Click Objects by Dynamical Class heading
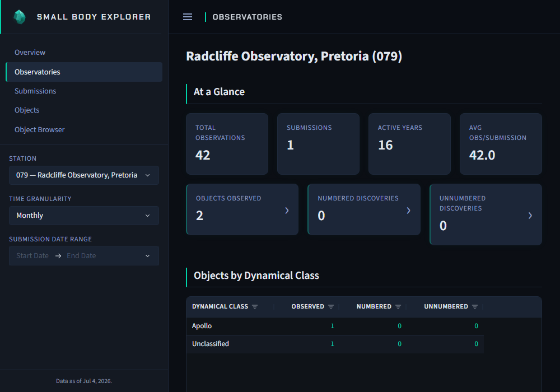Screen dimensions: 560x392 [256, 276]
